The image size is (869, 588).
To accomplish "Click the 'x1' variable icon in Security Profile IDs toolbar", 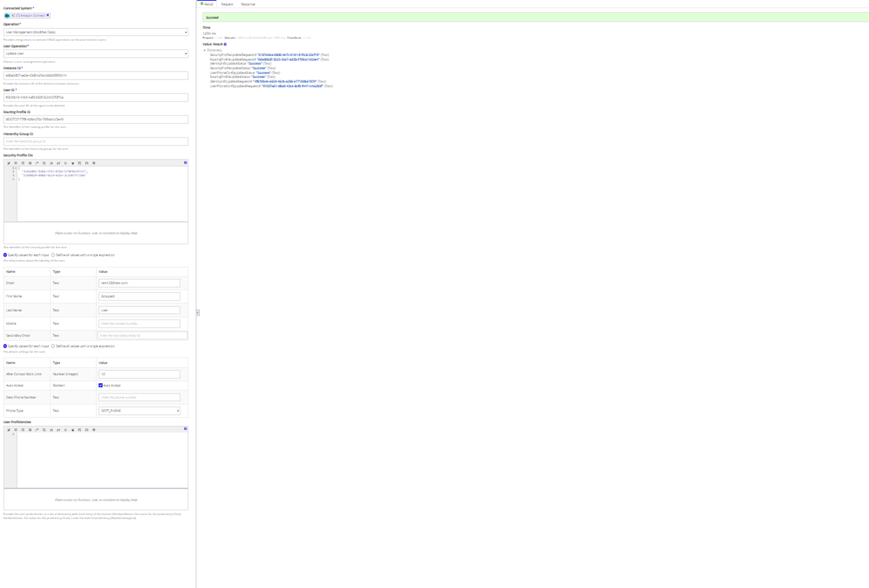I will (x=58, y=163).
